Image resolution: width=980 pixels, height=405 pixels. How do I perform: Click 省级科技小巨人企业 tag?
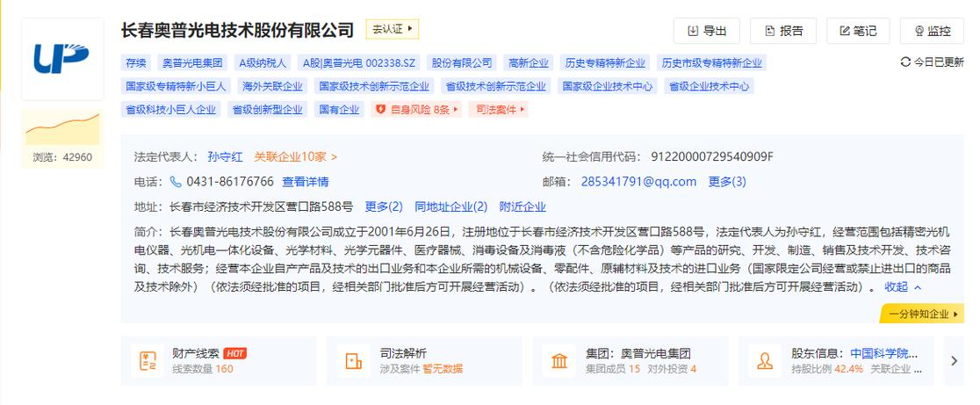pyautogui.click(x=170, y=109)
